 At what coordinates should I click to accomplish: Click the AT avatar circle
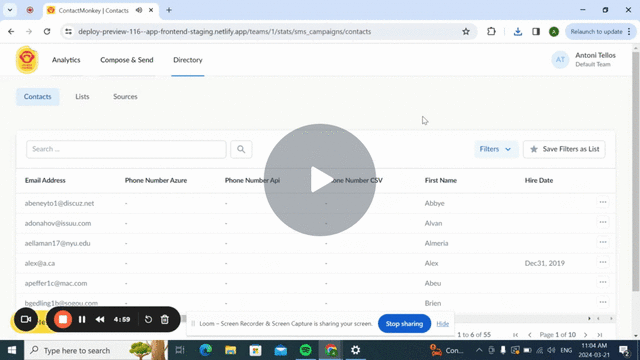(x=560, y=60)
